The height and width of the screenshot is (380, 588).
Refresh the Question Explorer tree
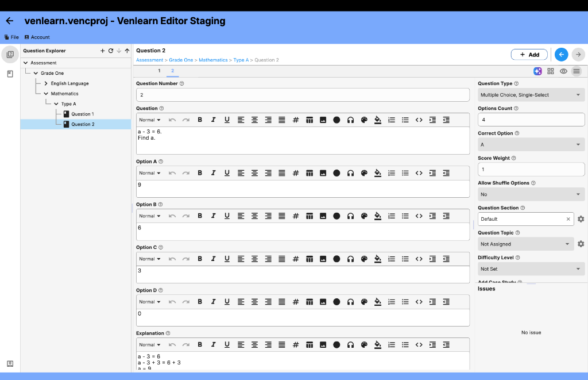pos(111,51)
